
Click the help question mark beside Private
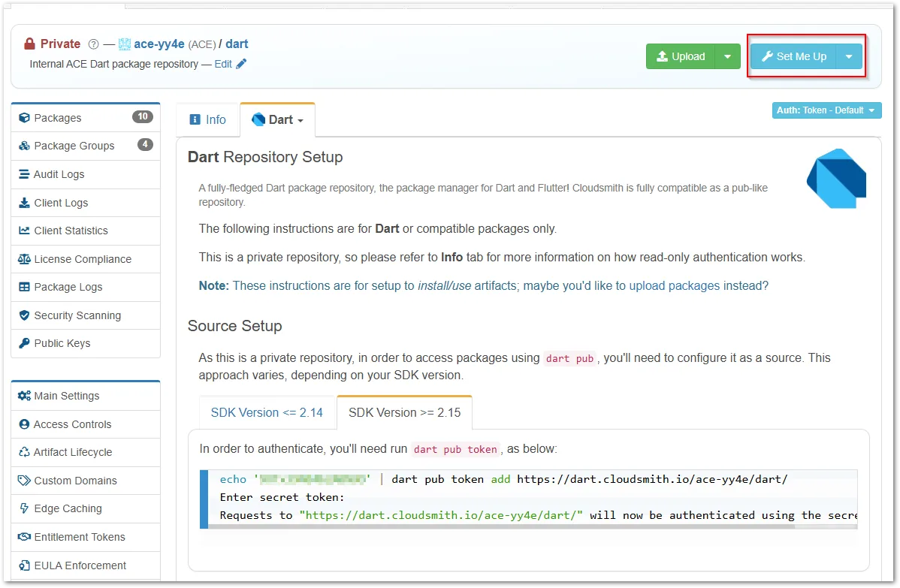point(94,44)
